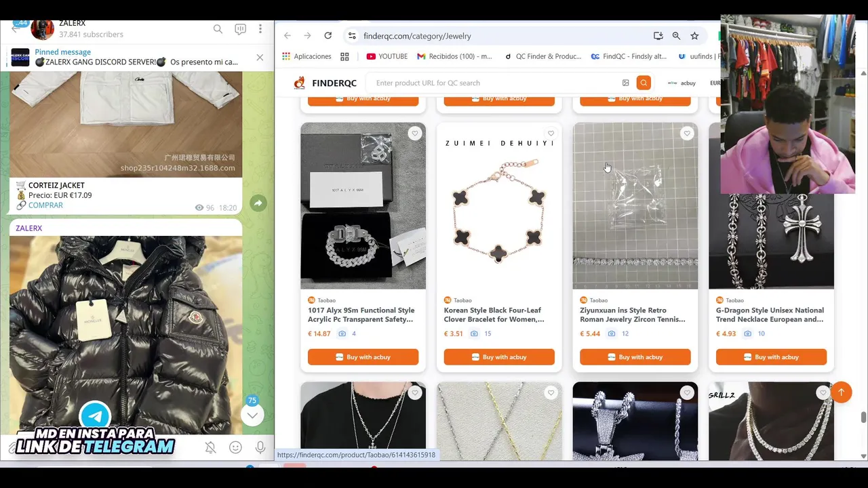Favorite the Zircon Tennis item

pos(687,134)
